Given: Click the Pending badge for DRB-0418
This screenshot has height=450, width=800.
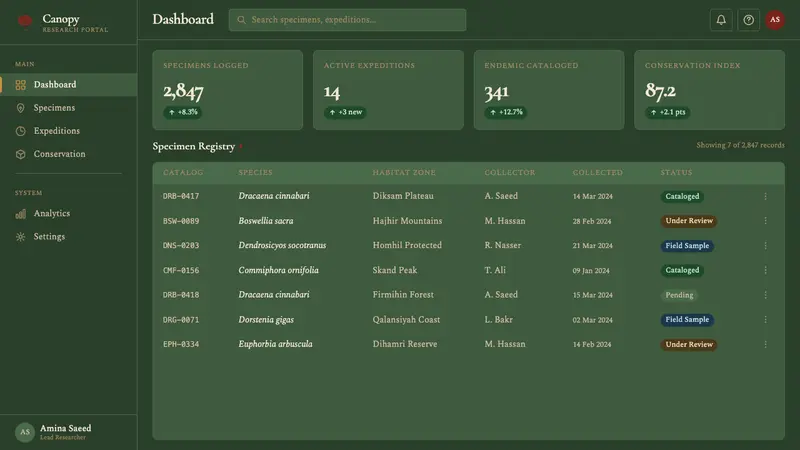Looking at the screenshot, I should (679, 295).
